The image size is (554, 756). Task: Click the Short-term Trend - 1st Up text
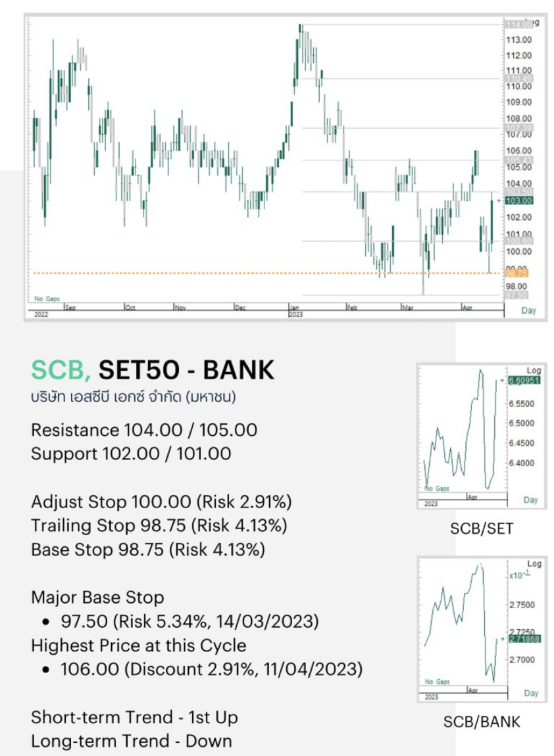pos(134,717)
